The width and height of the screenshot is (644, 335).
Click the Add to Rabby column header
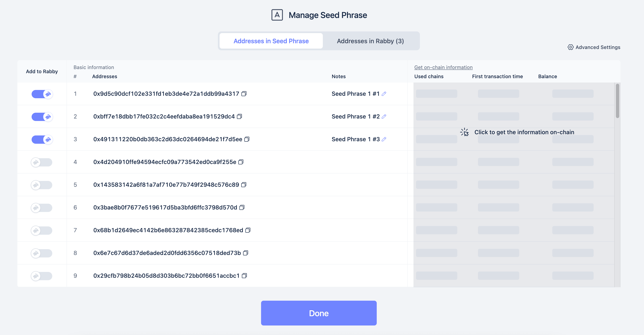coord(42,71)
